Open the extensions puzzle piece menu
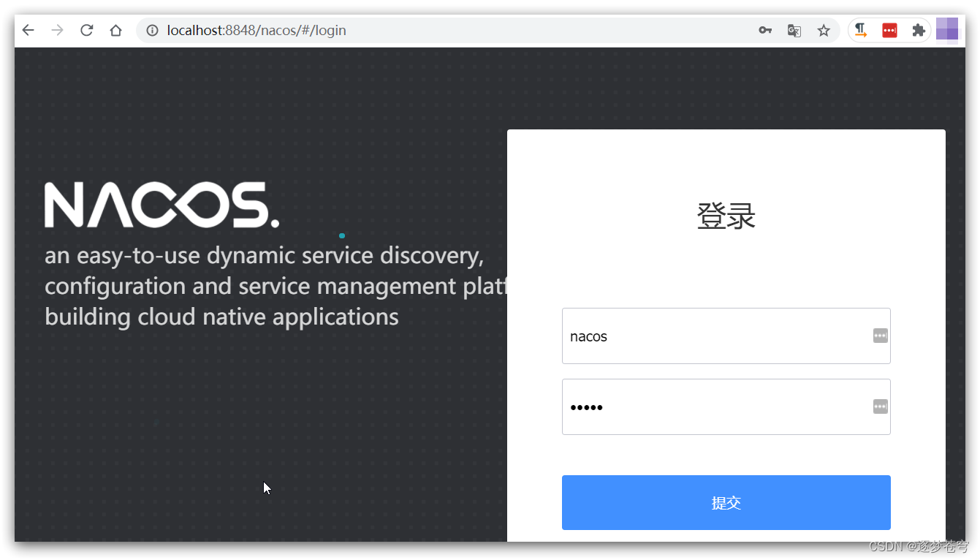Image resolution: width=980 pixels, height=560 pixels. pos(919,29)
